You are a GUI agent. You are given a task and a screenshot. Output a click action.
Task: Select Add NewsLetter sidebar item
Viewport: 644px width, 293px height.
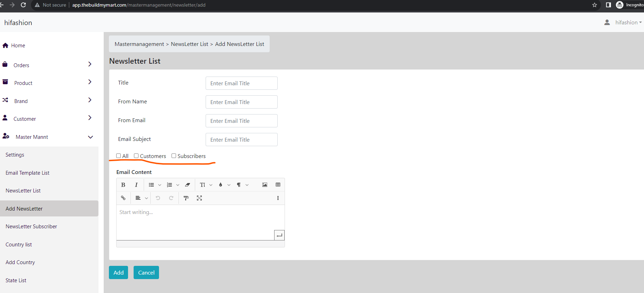(49, 208)
